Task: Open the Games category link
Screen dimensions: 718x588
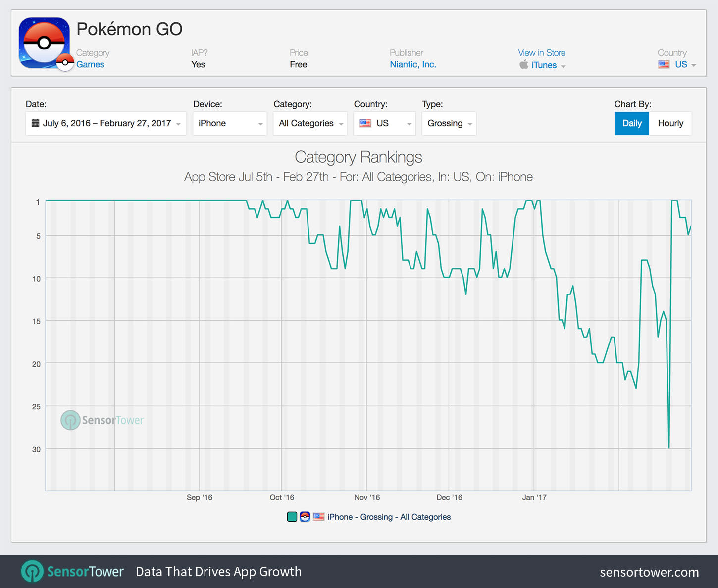Action: click(x=91, y=64)
